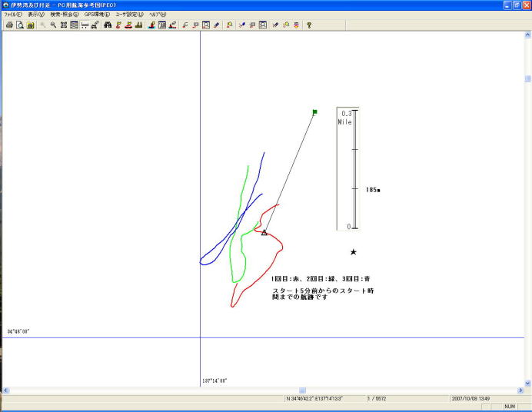
Task: Click the vertical scrollbar thumb
Action: [x=527, y=78]
